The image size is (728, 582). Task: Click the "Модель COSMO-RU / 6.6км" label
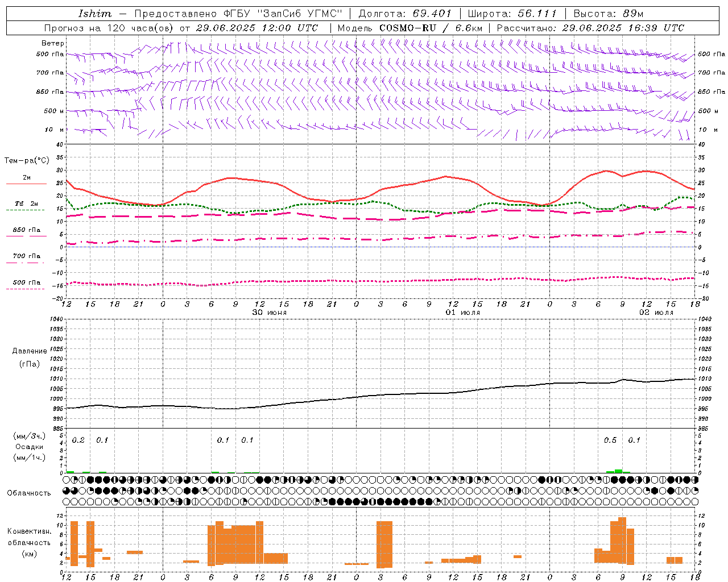[409, 28]
